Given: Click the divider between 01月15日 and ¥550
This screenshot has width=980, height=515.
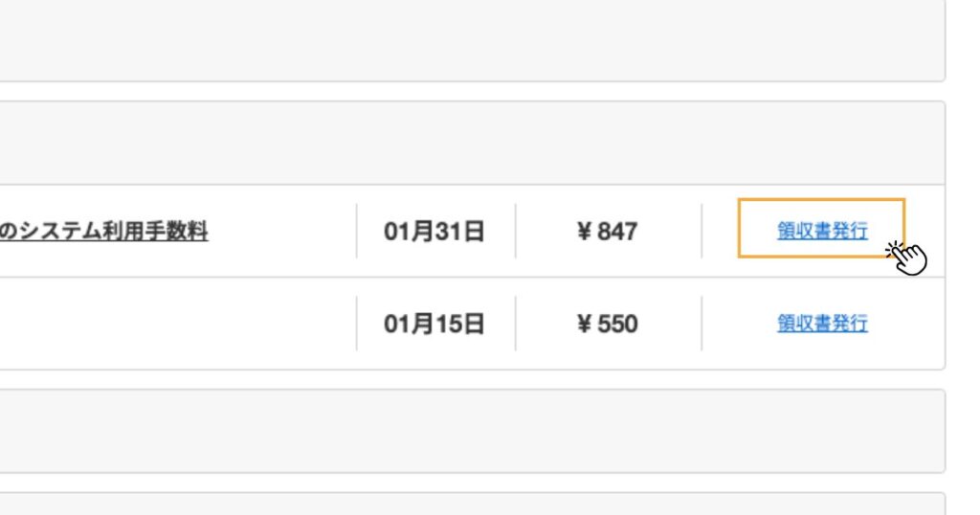Looking at the screenshot, I should [x=516, y=324].
